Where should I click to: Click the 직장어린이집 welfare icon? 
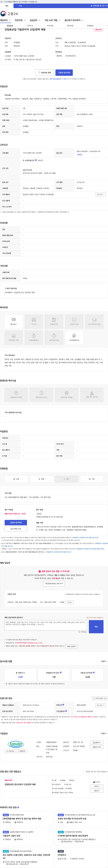point(34,338)
